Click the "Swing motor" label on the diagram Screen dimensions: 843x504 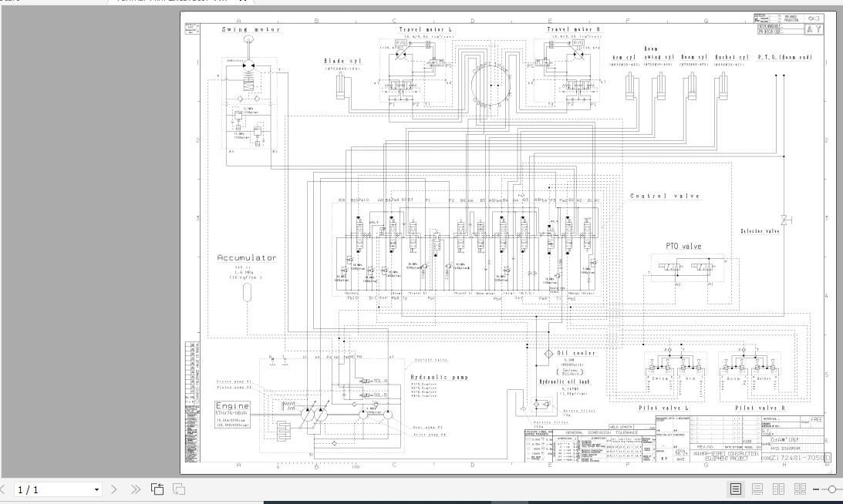pyautogui.click(x=251, y=29)
